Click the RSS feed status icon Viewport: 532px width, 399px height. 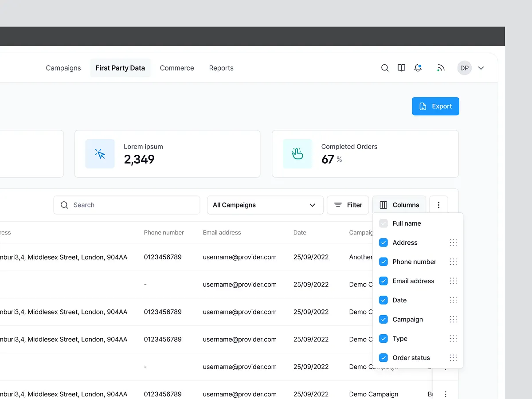tap(441, 68)
